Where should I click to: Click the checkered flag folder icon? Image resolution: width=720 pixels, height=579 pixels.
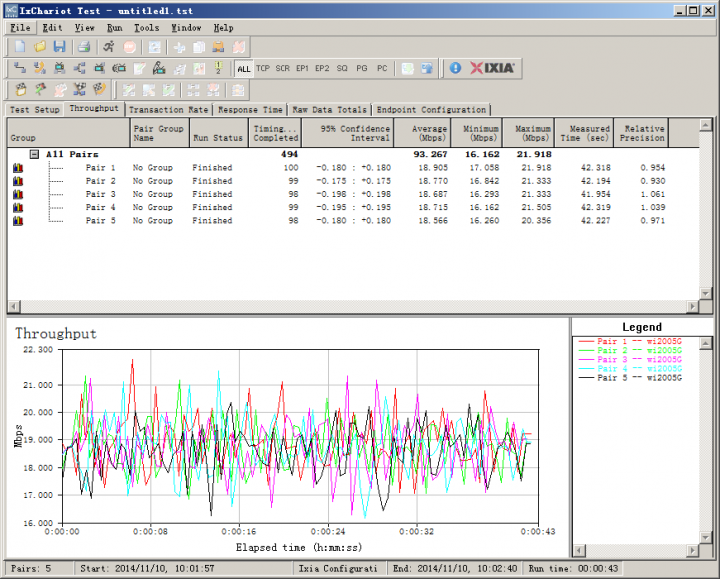21,89
